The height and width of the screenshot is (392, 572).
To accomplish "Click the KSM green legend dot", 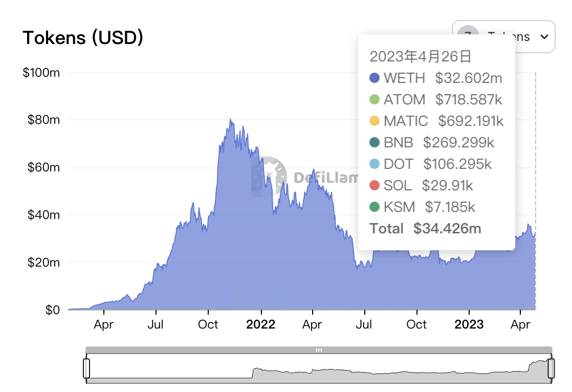I will (x=375, y=207).
